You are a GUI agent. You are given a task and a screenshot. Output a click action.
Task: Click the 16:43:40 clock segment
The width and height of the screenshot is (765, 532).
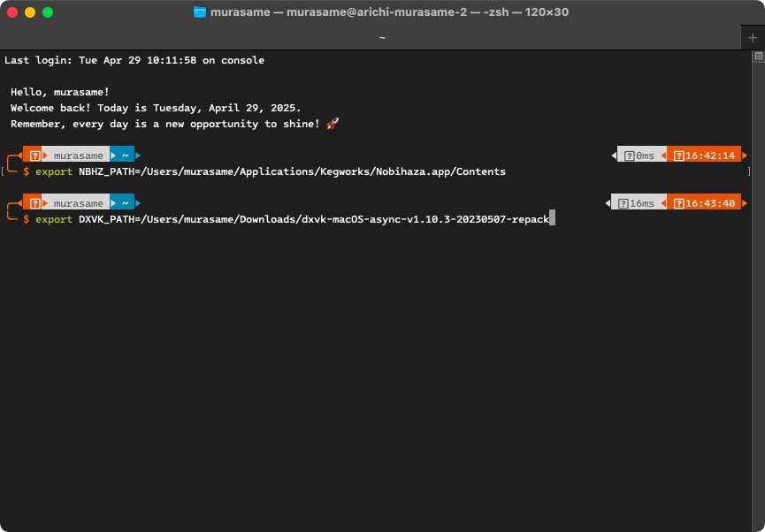[x=703, y=203]
